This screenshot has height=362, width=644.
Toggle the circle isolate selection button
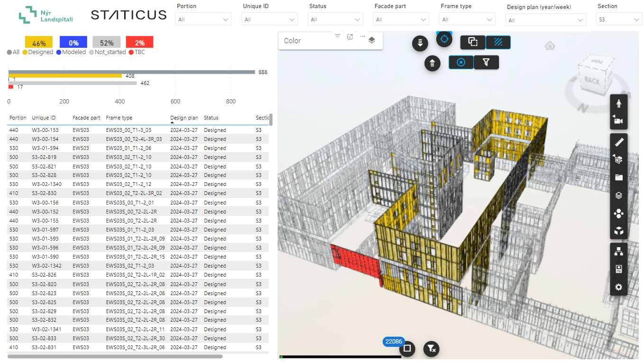[x=461, y=62]
